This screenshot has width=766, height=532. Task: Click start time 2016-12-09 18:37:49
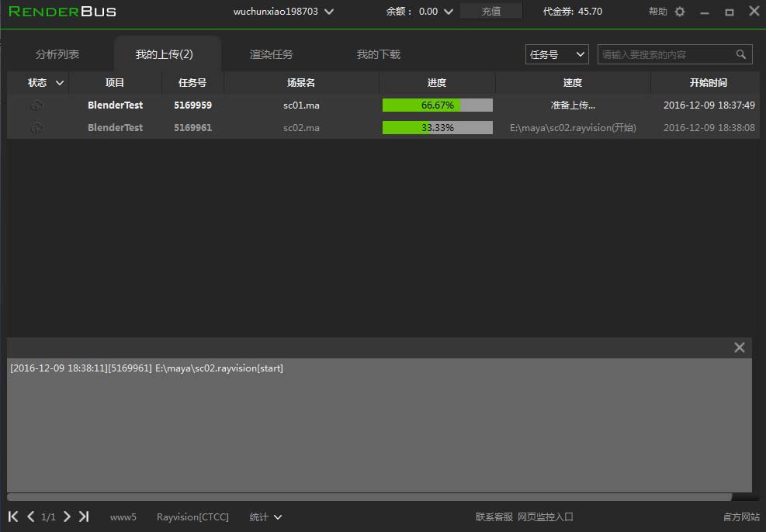[x=709, y=105]
